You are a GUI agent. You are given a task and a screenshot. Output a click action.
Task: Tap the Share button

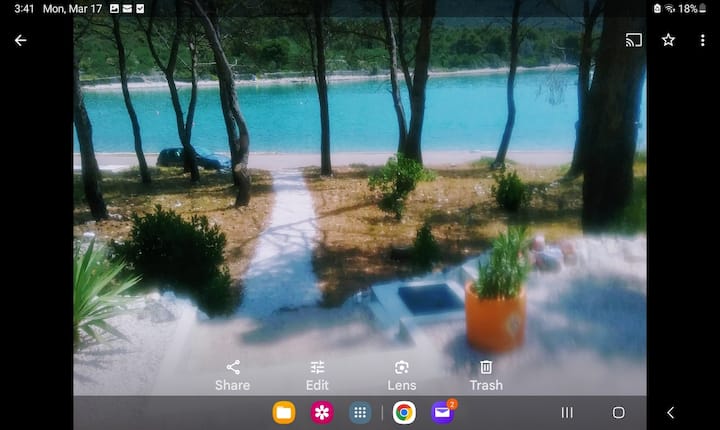[233, 376]
